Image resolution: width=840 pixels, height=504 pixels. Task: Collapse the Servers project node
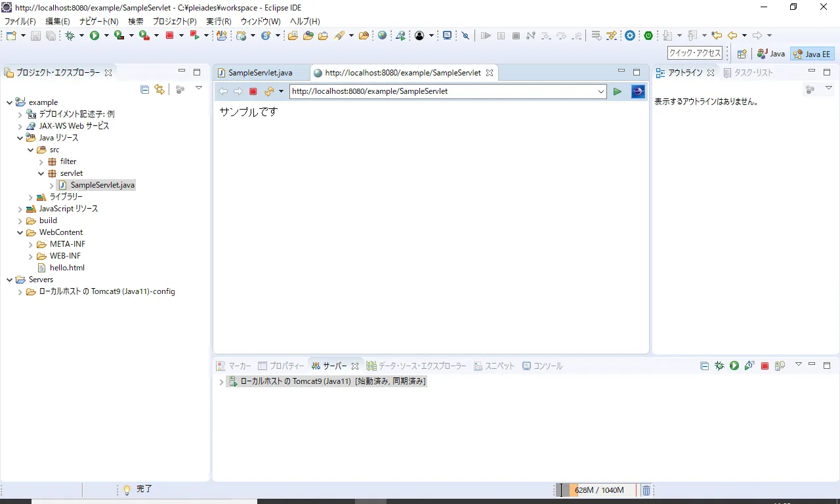point(9,280)
